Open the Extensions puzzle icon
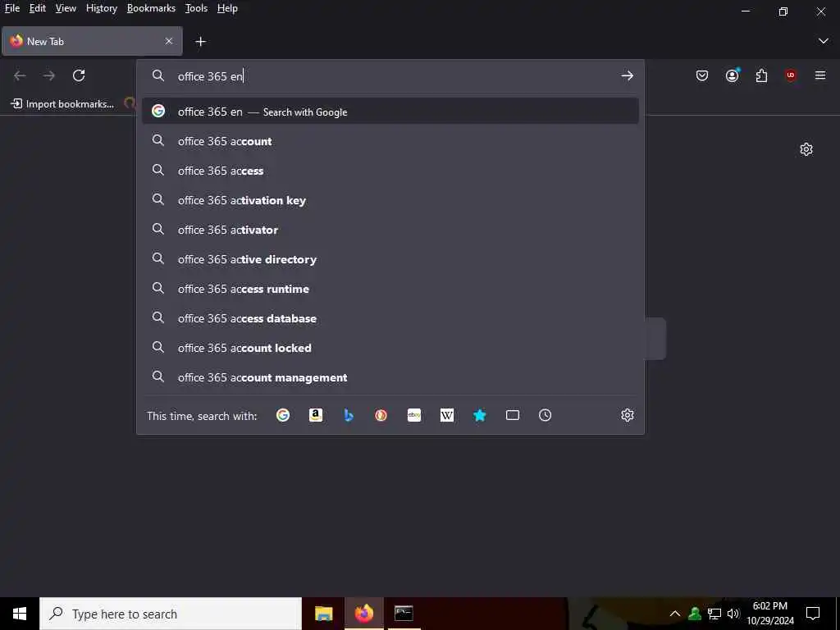Viewport: 840px width, 630px height. (x=761, y=75)
